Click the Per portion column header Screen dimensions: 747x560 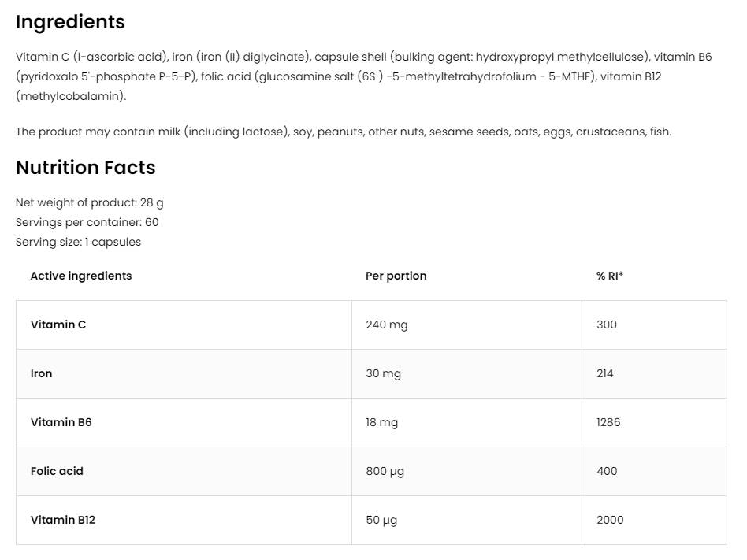pyautogui.click(x=396, y=276)
